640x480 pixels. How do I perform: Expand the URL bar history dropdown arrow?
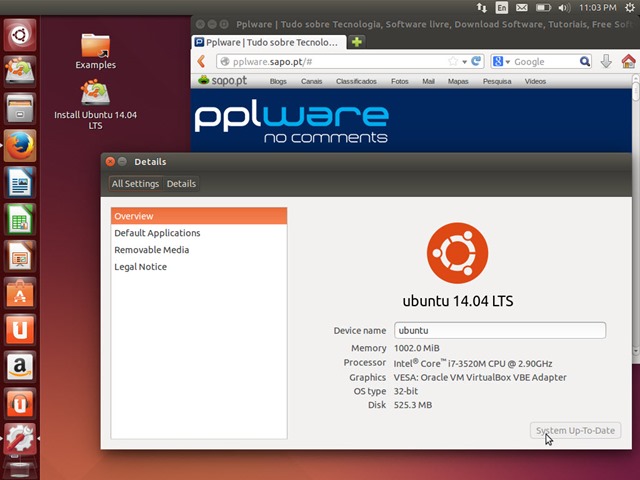coord(464,62)
